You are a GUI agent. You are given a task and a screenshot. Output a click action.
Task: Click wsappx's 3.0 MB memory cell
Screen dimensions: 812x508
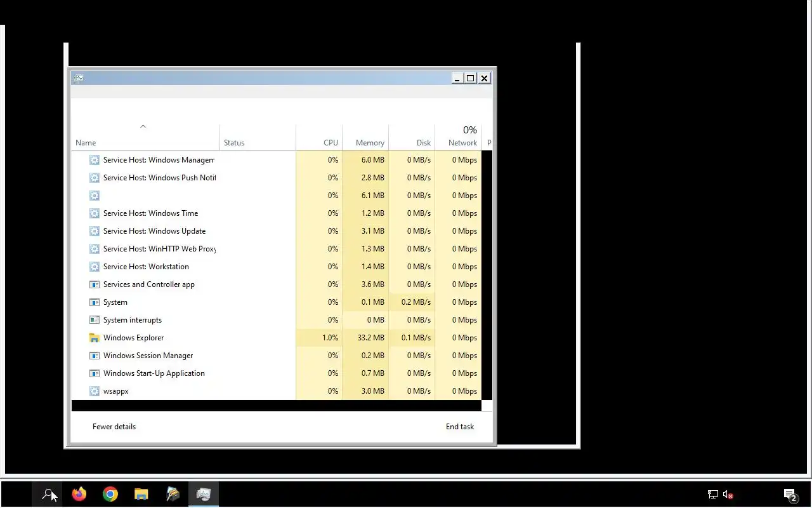(x=365, y=391)
